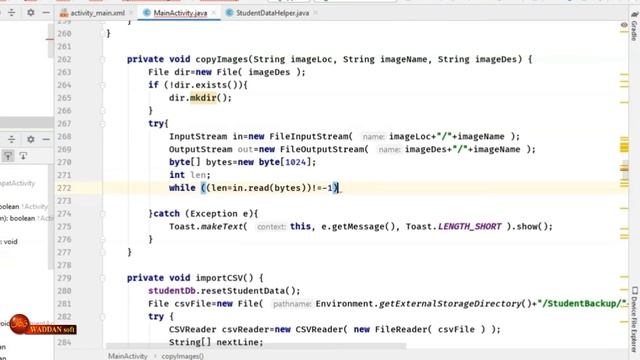Image resolution: width=640 pixels, height=360 pixels.
Task: Click importCSV method name on line 279
Action: tap(219, 278)
